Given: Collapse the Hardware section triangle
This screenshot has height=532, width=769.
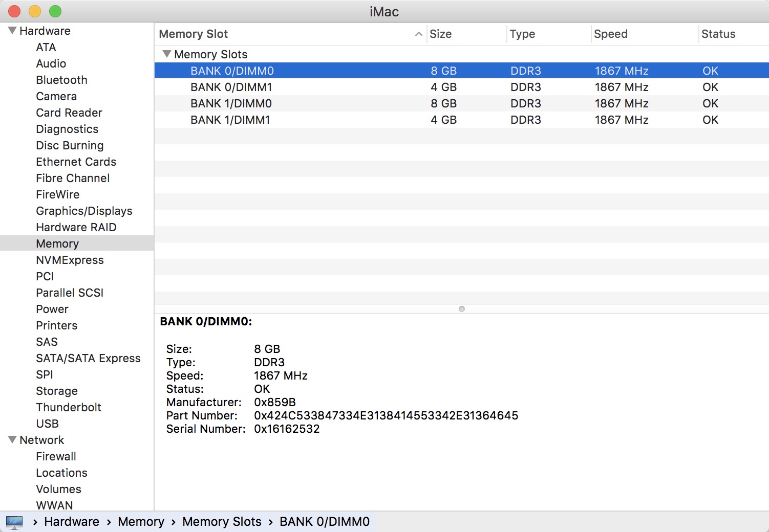Looking at the screenshot, I should (11, 30).
